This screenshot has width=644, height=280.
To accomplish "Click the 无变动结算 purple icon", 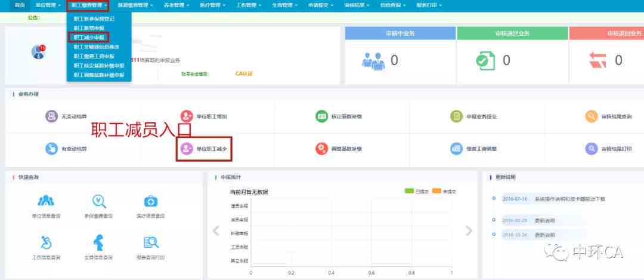I will click(52, 116).
